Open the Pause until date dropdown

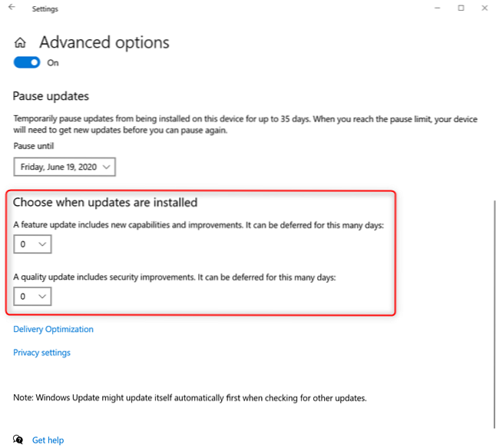64,166
